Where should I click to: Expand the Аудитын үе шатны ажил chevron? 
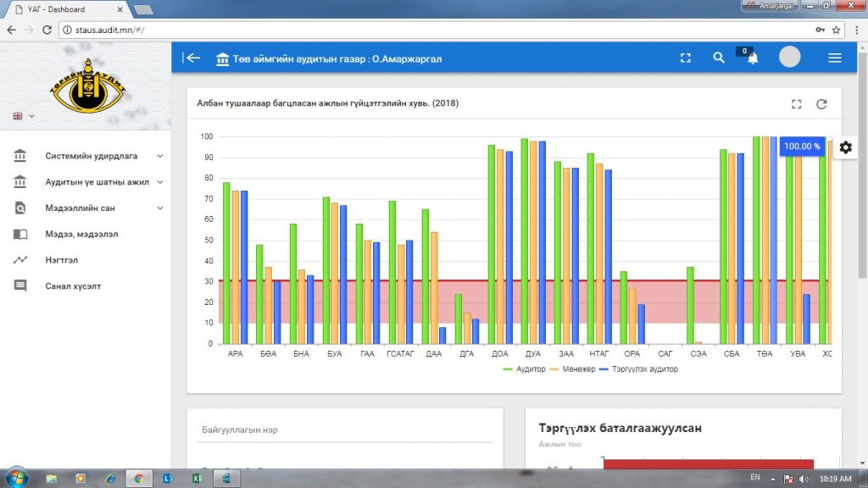click(x=160, y=182)
